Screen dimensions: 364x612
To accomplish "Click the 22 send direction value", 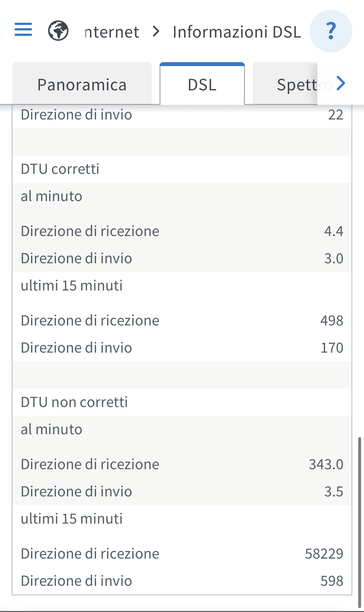I will point(336,115).
